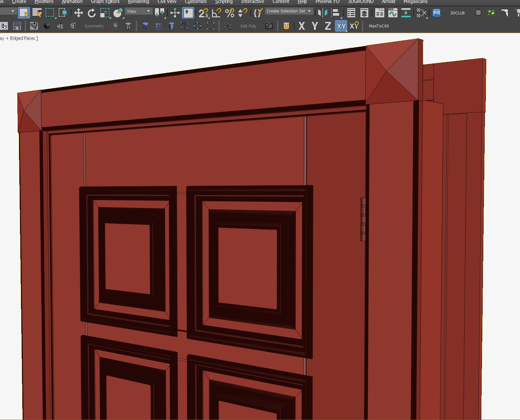Activate the Select and Move tool
Viewport: 520px width, 420px height.
pyautogui.click(x=78, y=13)
